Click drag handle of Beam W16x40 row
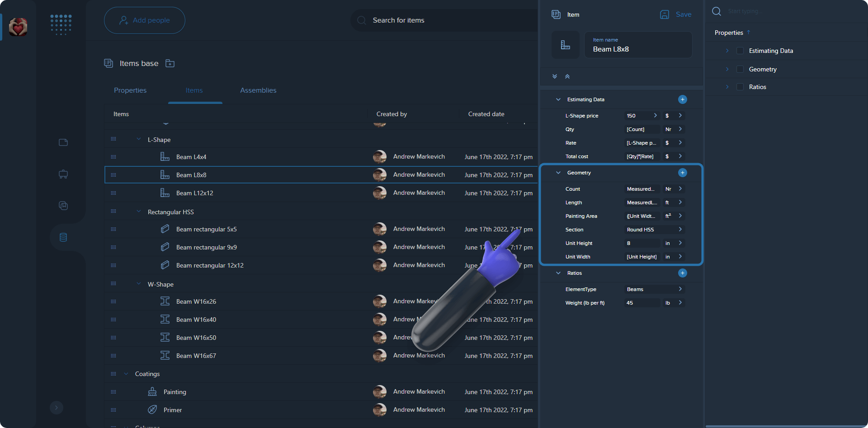The height and width of the screenshot is (428, 868). [x=113, y=320]
